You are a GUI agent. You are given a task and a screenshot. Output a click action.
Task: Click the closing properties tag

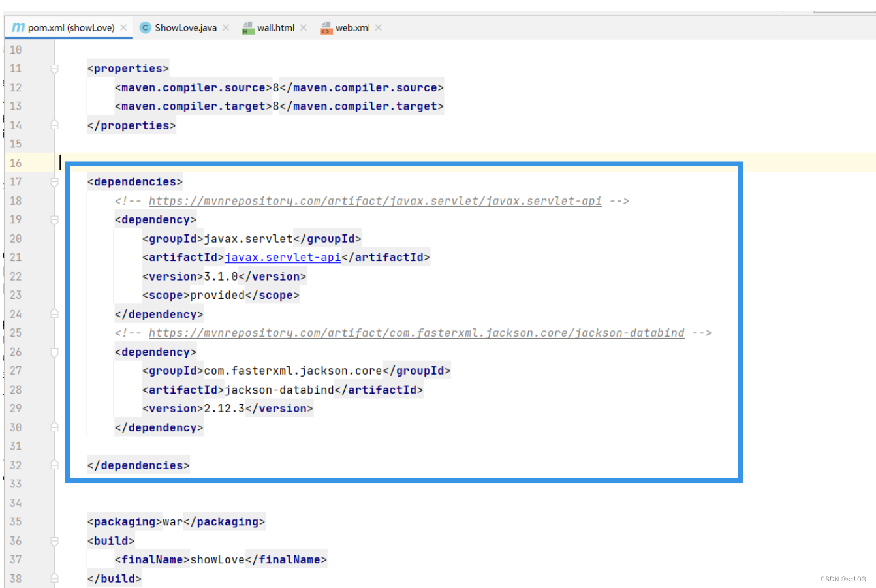click(131, 125)
